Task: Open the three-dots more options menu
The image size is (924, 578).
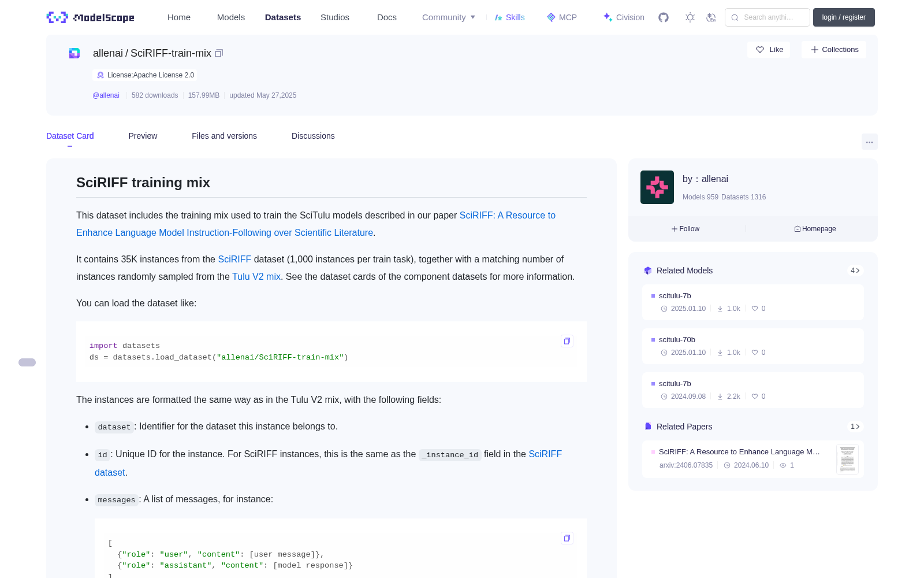Action: [869, 142]
